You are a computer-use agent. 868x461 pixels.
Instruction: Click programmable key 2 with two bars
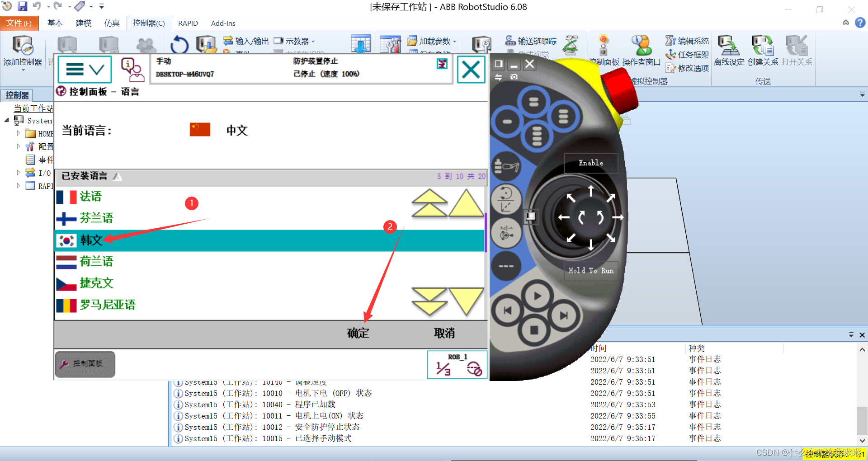pyautogui.click(x=534, y=102)
